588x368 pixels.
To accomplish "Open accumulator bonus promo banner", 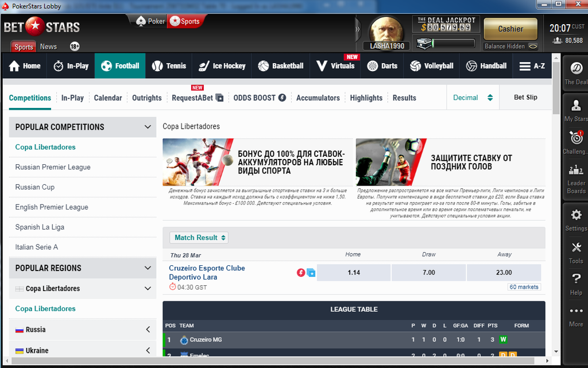I will pos(258,162).
